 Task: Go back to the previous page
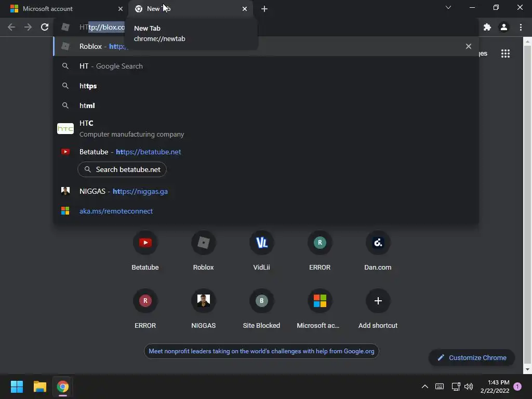tap(11, 27)
